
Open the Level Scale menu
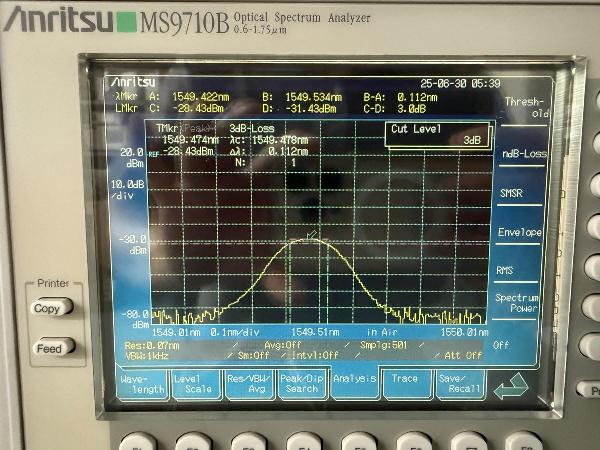(197, 384)
